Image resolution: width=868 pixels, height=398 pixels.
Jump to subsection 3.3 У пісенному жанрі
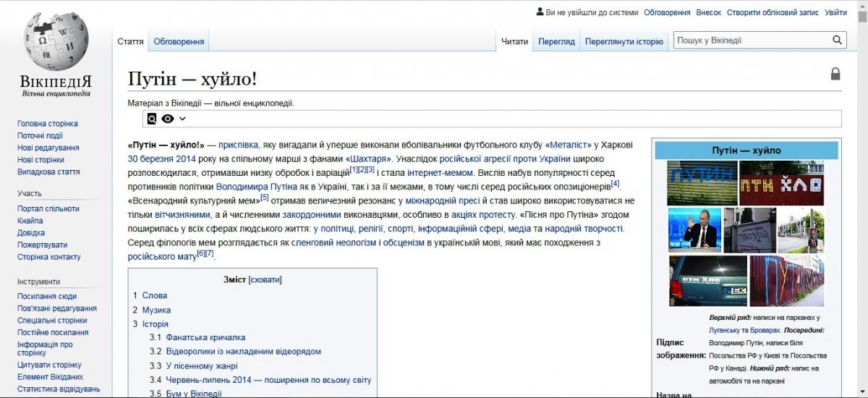[x=194, y=366]
